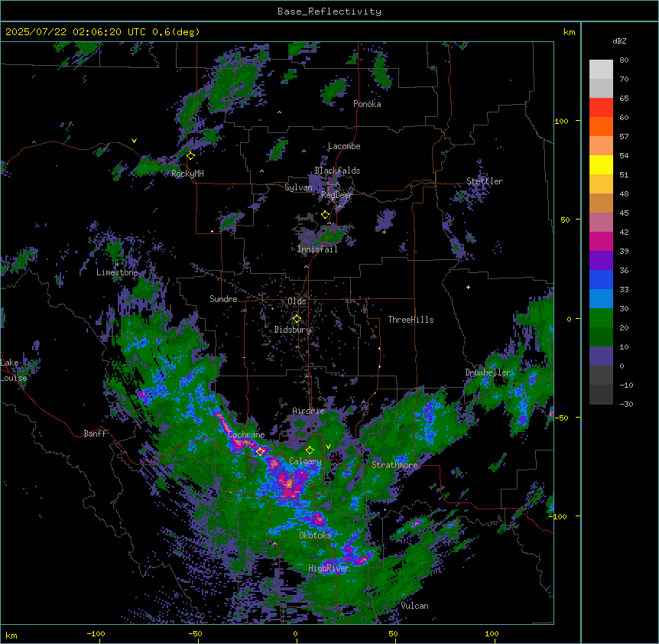This screenshot has width=659, height=644.
Task: Select the bright green 20–30 dBZ legend swatch
Action: coord(601,318)
